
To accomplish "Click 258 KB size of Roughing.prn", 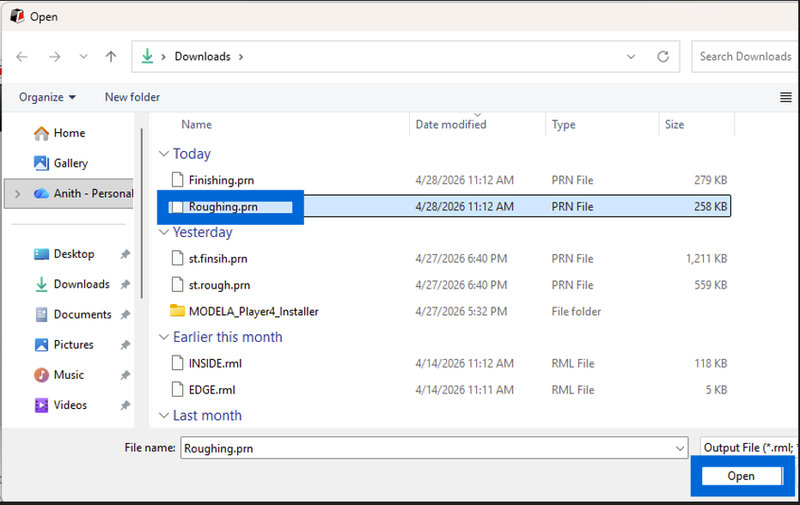I will pos(710,207).
